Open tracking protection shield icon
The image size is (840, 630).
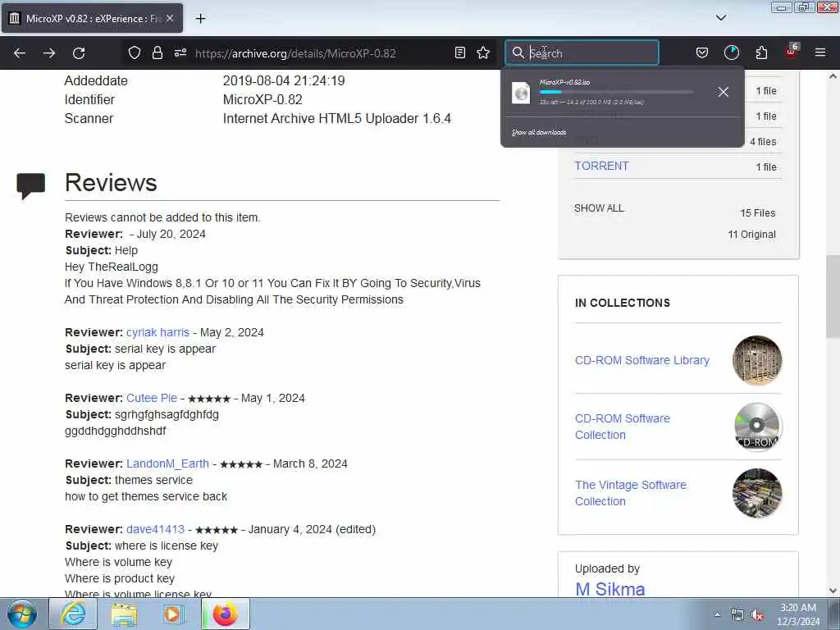pyautogui.click(x=135, y=53)
